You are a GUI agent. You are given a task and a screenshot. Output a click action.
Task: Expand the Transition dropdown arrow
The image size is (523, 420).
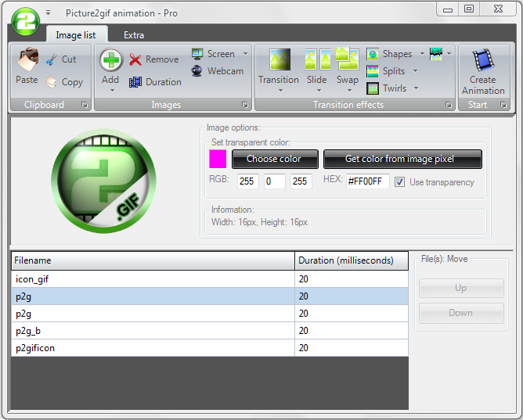point(280,90)
